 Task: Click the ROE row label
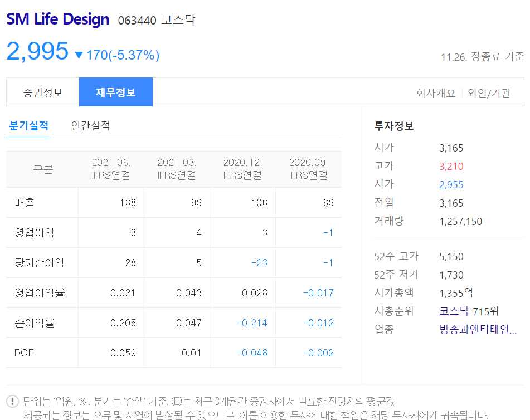coord(23,353)
